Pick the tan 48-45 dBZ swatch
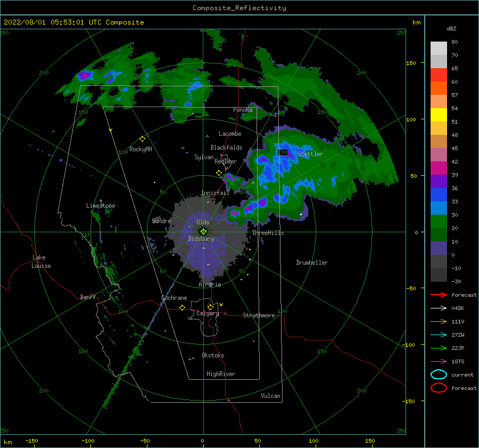This screenshot has height=448, width=479. (439, 141)
